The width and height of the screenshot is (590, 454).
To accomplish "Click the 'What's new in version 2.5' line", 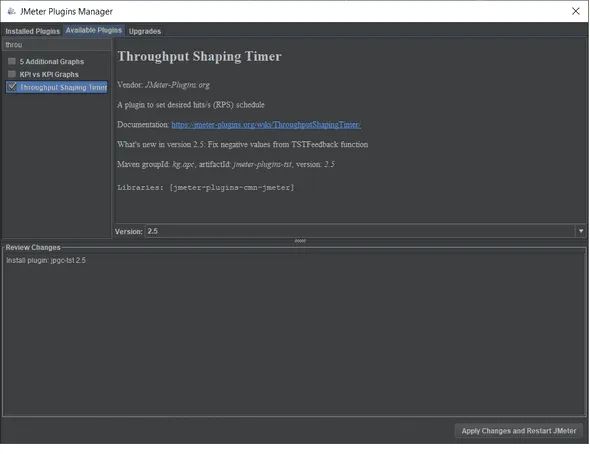I will pyautogui.click(x=243, y=144).
